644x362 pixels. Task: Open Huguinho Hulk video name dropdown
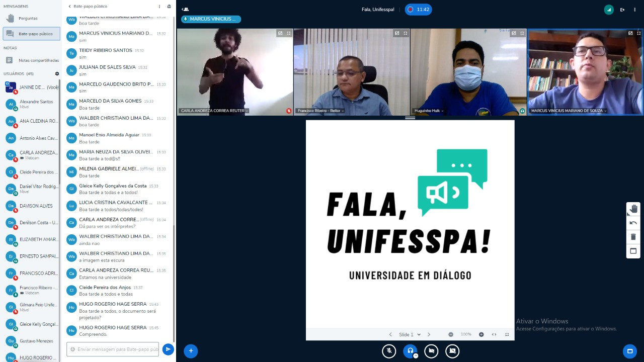point(428,111)
